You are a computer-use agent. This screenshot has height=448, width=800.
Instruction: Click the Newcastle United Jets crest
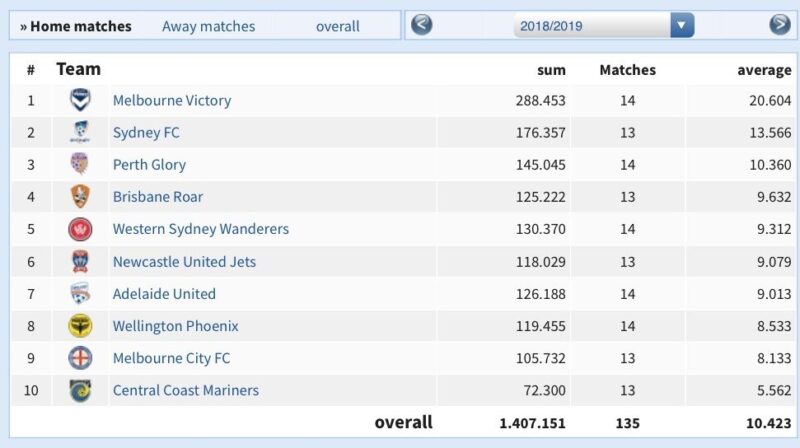80,262
